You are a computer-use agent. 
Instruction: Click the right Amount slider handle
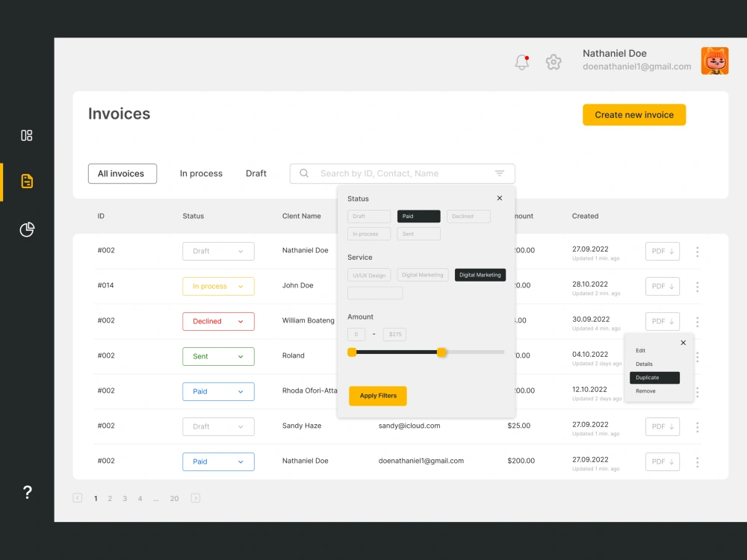441,352
